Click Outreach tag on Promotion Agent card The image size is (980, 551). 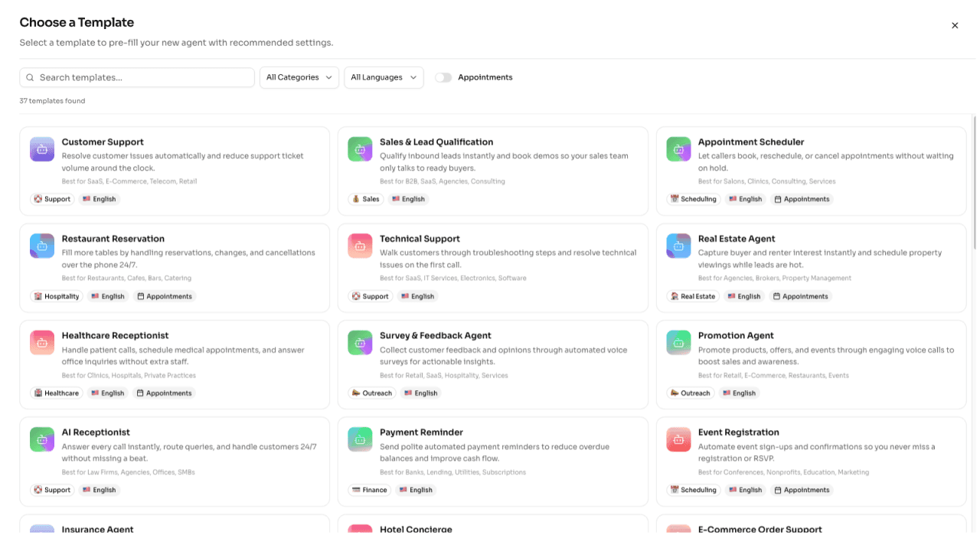point(690,393)
